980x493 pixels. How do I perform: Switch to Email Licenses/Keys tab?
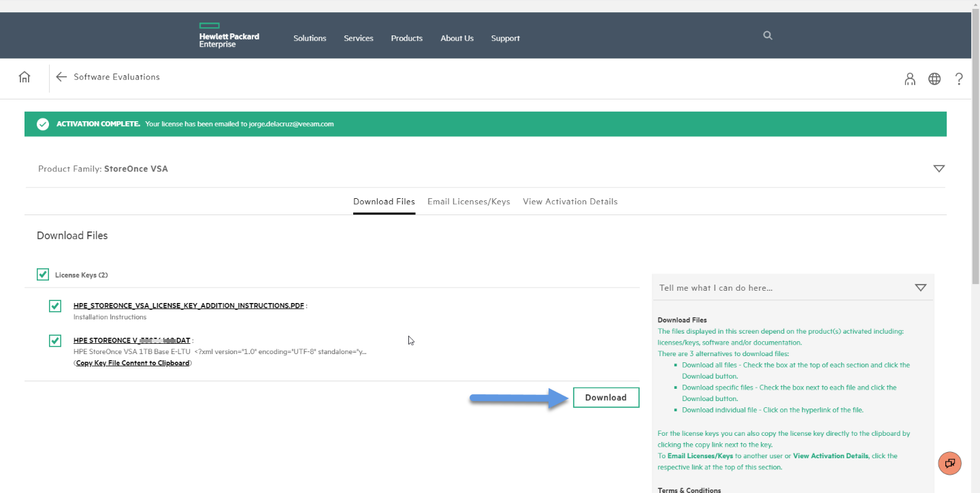pos(468,202)
